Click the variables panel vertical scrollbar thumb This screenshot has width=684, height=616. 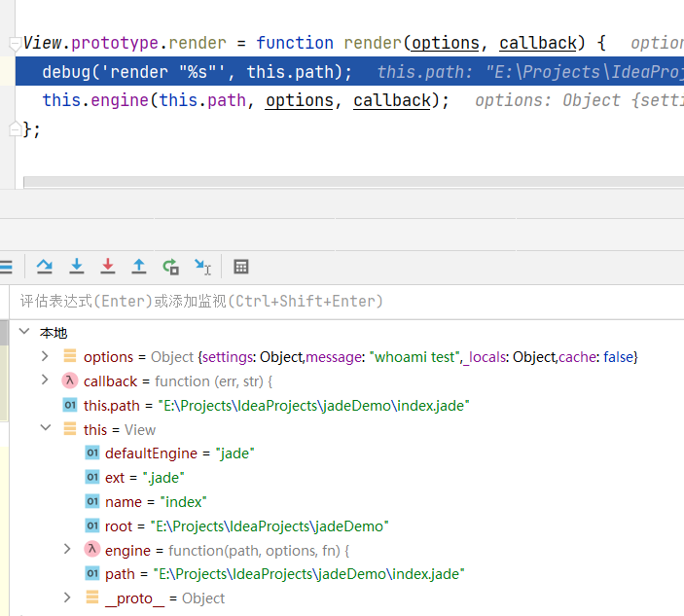click(4, 333)
